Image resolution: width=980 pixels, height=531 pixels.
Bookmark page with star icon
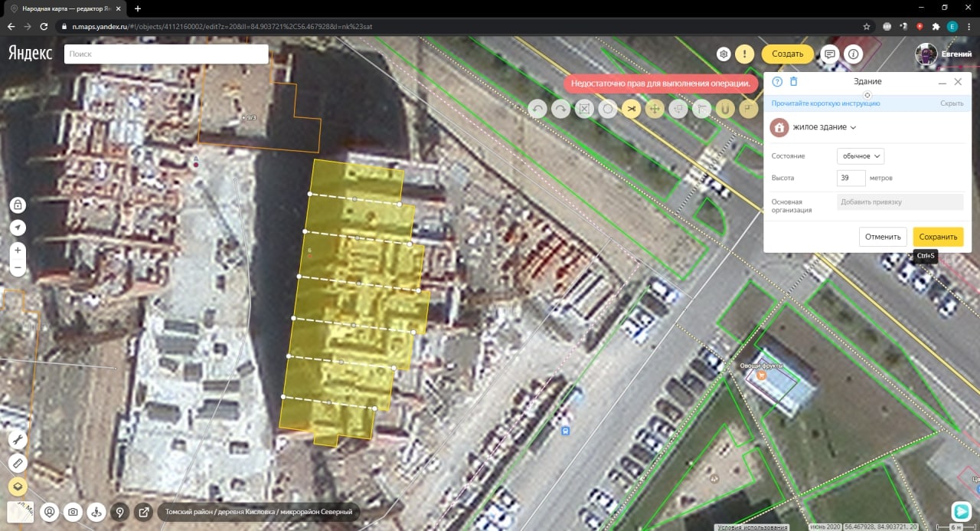(866, 26)
